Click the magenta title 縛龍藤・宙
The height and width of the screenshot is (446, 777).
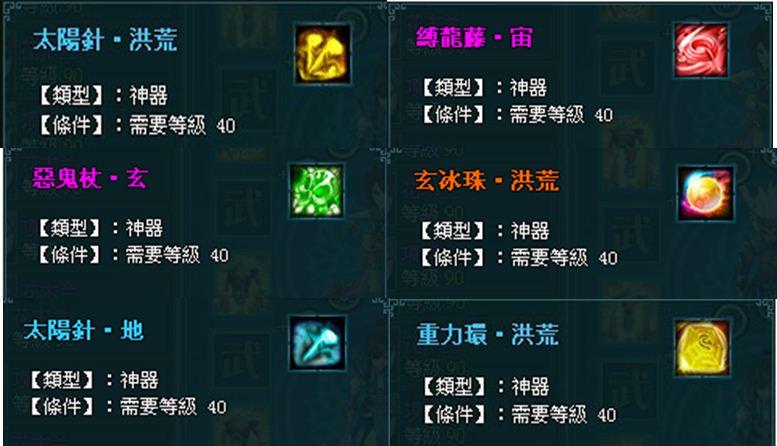click(x=474, y=37)
